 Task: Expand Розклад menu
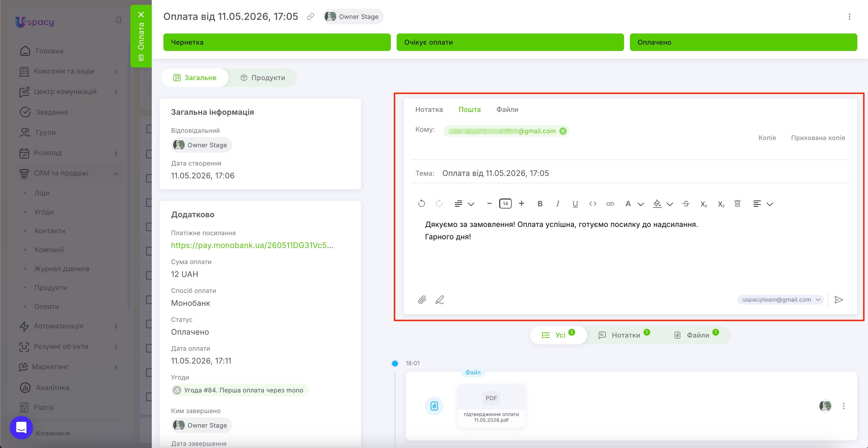tap(69, 153)
